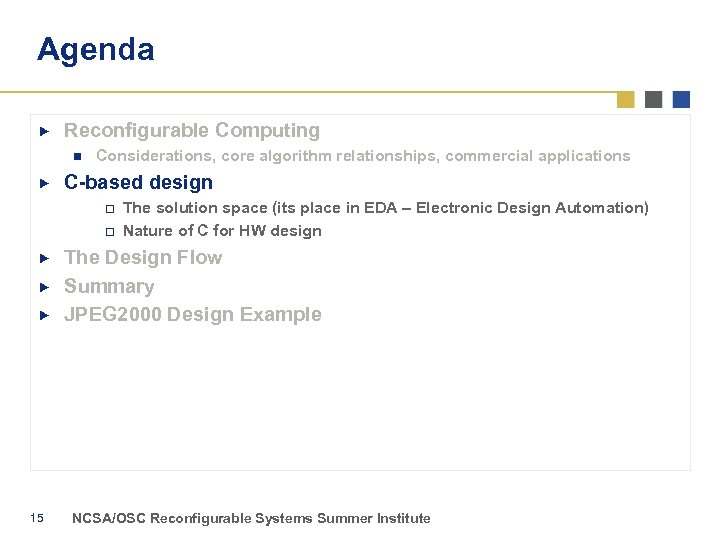
Task: Click the blue square in the header
Action: point(682,99)
